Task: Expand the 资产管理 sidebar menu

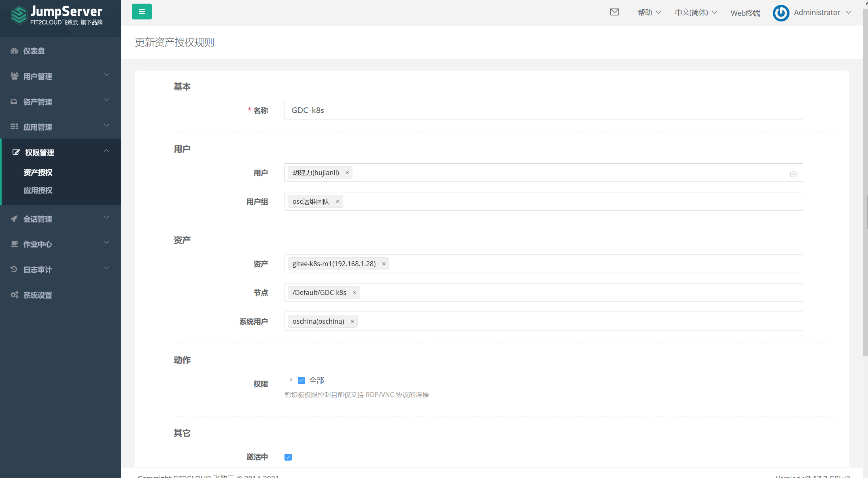Action: (x=60, y=102)
